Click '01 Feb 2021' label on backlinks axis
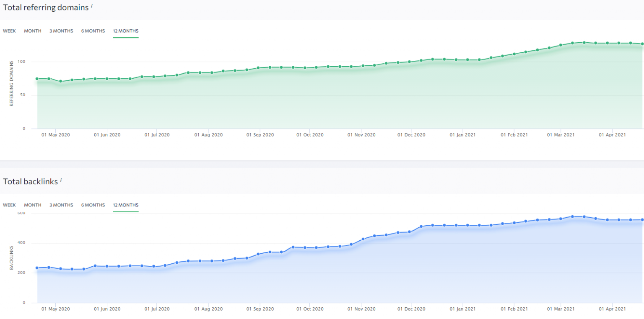The image size is (644, 319). click(514, 309)
